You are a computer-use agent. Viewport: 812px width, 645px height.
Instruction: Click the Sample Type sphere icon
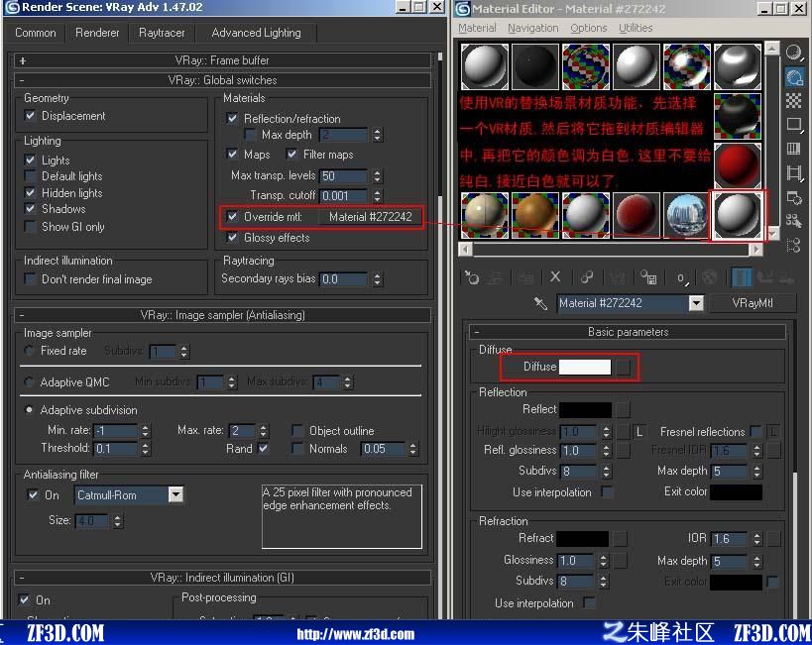pos(793,52)
